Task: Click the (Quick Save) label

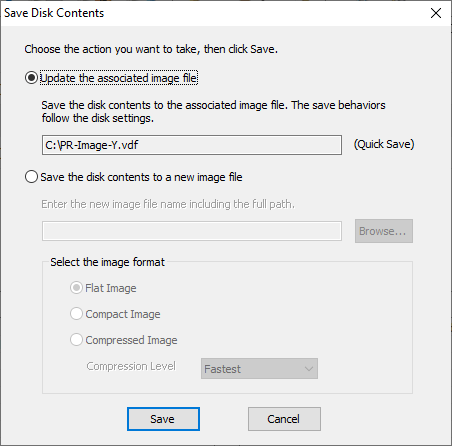Action: point(384,144)
